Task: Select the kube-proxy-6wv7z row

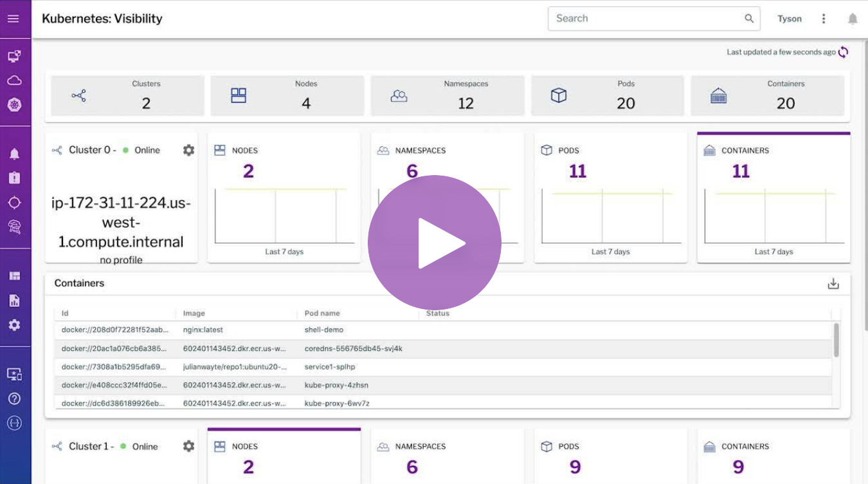Action: [443, 403]
